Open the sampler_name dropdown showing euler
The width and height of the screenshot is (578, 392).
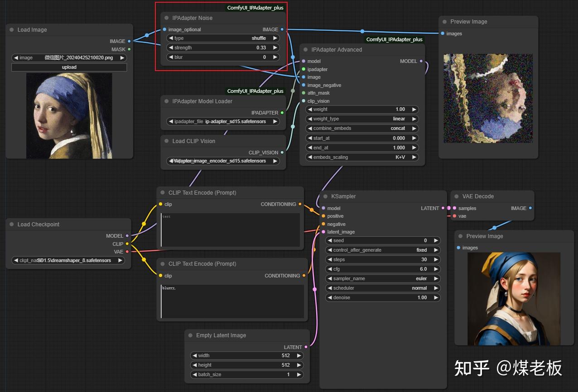coord(383,278)
